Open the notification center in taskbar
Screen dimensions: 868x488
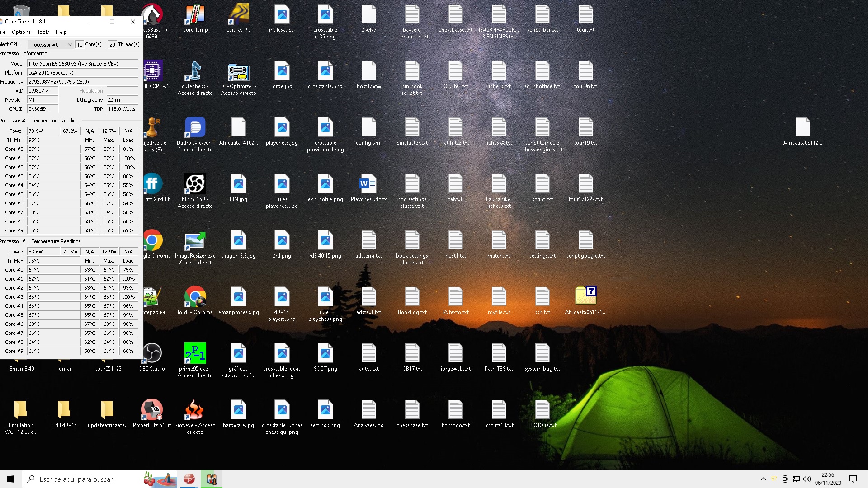point(853,479)
